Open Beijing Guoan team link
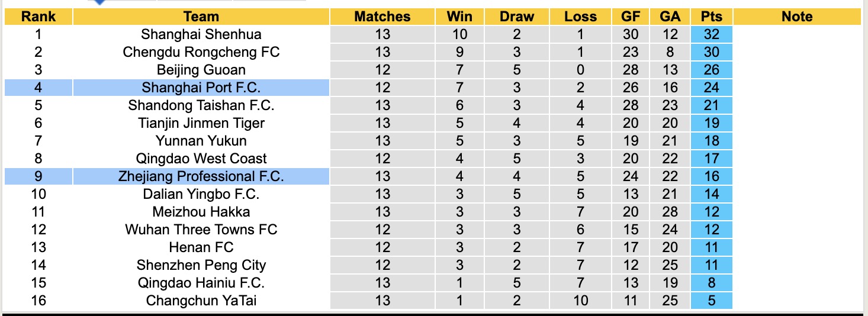The height and width of the screenshot is (316, 868). [x=201, y=70]
